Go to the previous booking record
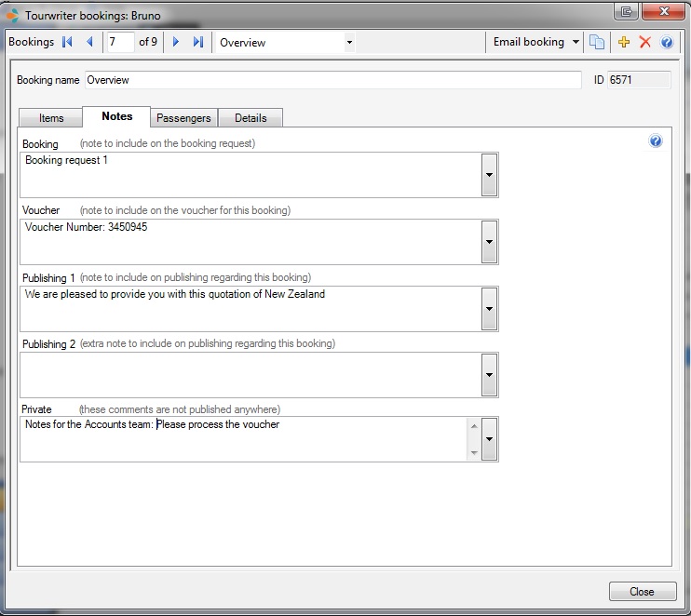 tap(89, 42)
